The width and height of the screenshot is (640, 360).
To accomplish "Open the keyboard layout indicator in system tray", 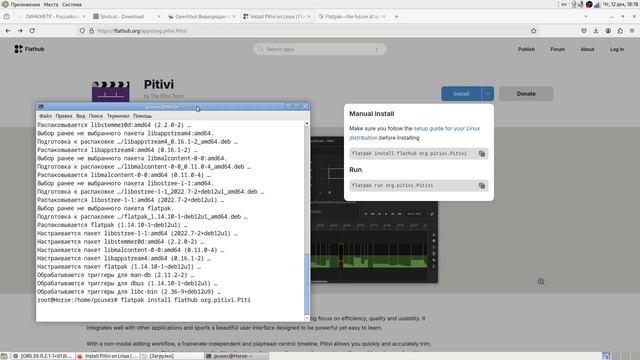I will pyautogui.click(x=564, y=4).
